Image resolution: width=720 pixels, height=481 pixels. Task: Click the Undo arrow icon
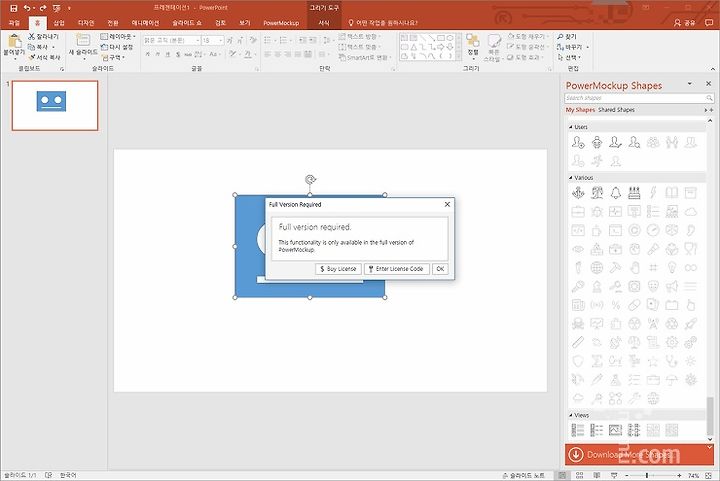[27, 8]
